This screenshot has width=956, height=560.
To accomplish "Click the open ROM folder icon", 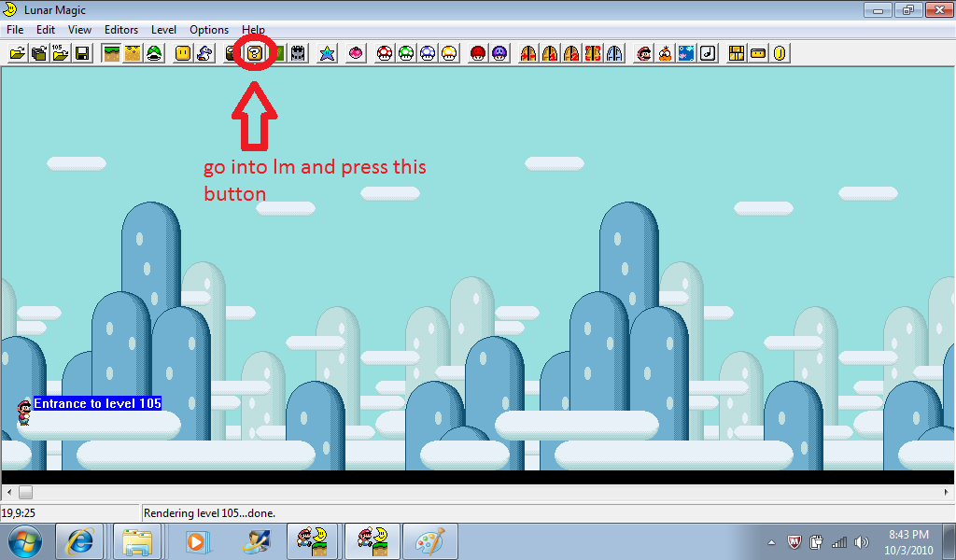I will pos(18,53).
